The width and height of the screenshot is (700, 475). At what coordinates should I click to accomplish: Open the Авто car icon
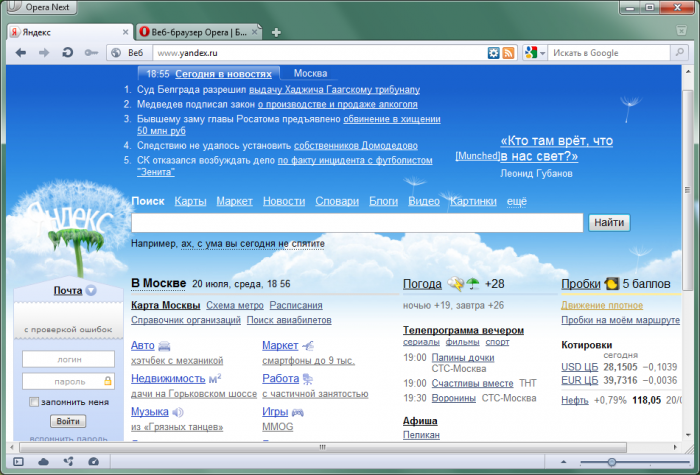coord(164,346)
